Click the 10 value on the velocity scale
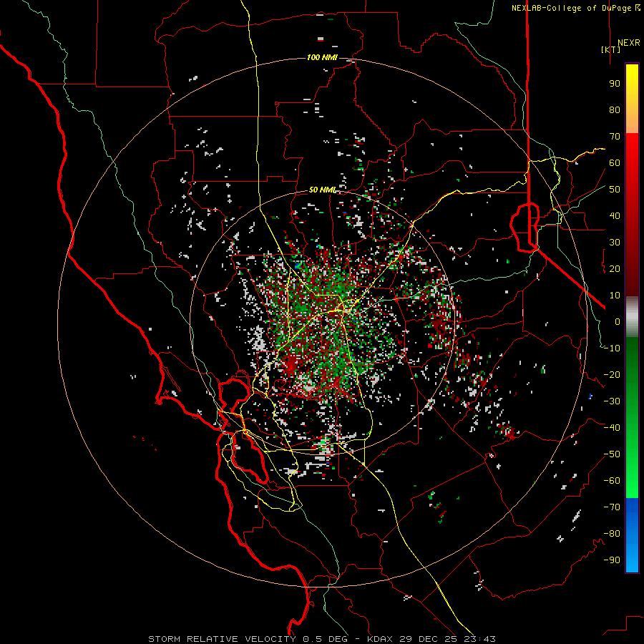644x644 pixels. click(x=615, y=296)
